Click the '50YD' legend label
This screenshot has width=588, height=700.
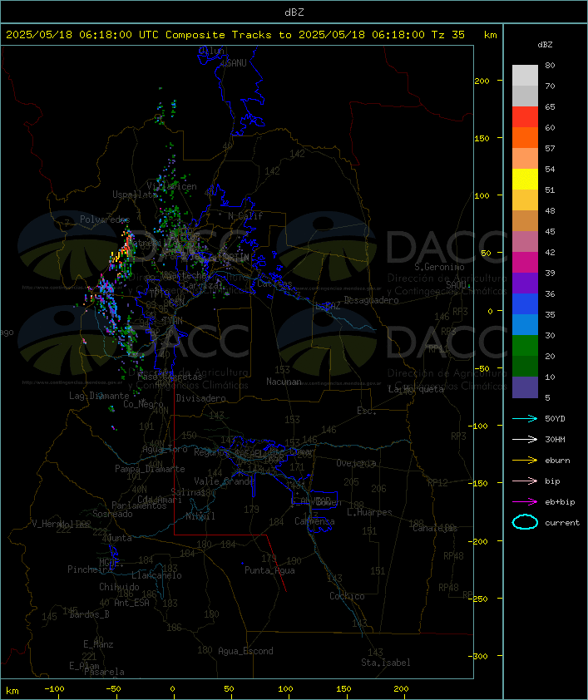coord(555,419)
